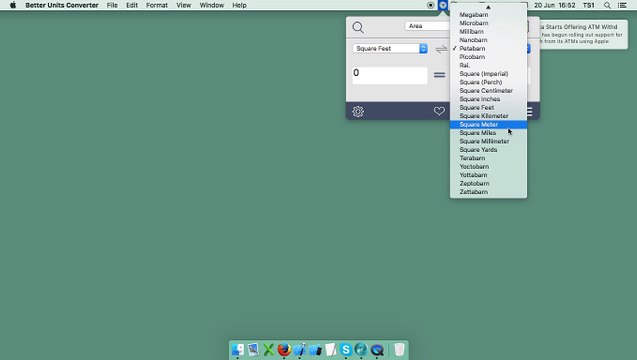Pick Nanobarn from the list
This screenshot has height=360, width=637.
click(488, 40)
